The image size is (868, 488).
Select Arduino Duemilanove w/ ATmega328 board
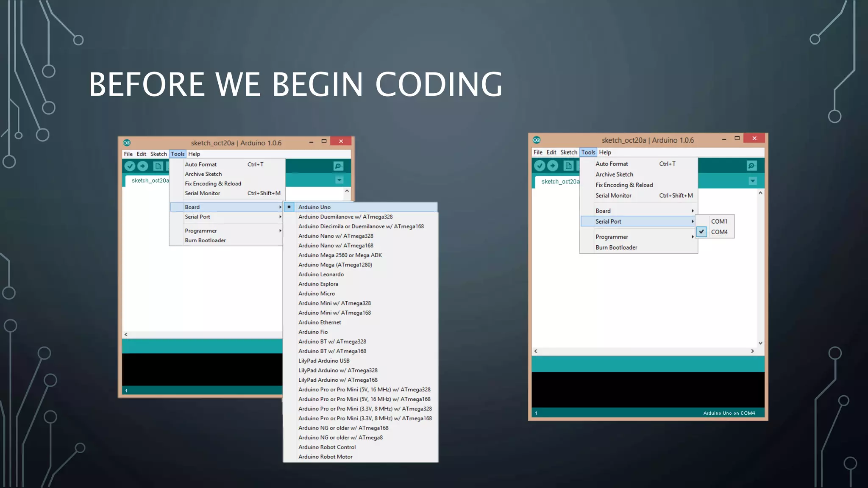(x=360, y=217)
